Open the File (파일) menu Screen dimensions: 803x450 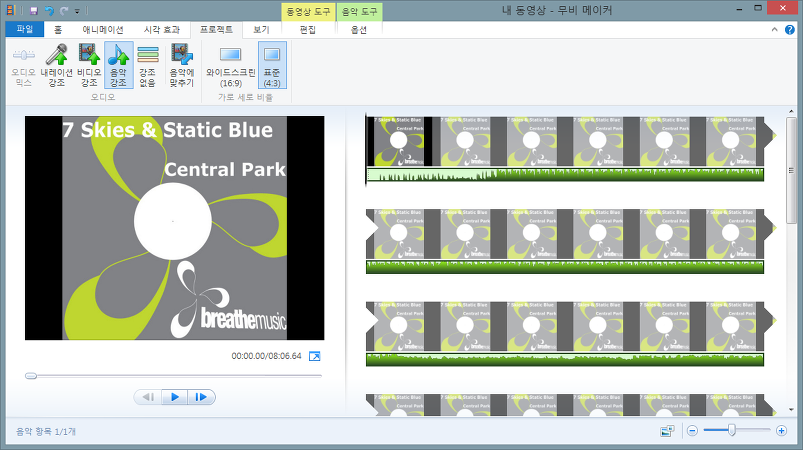click(25, 29)
